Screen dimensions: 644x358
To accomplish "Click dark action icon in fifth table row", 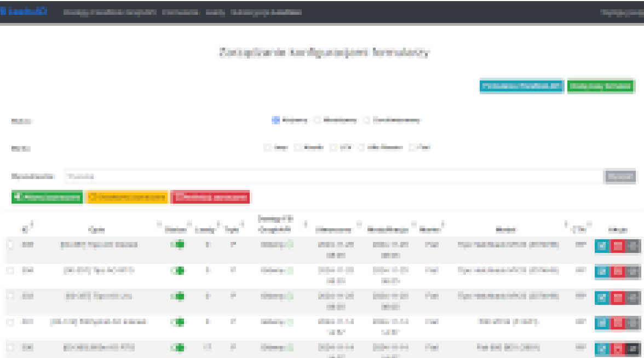I will [633, 348].
